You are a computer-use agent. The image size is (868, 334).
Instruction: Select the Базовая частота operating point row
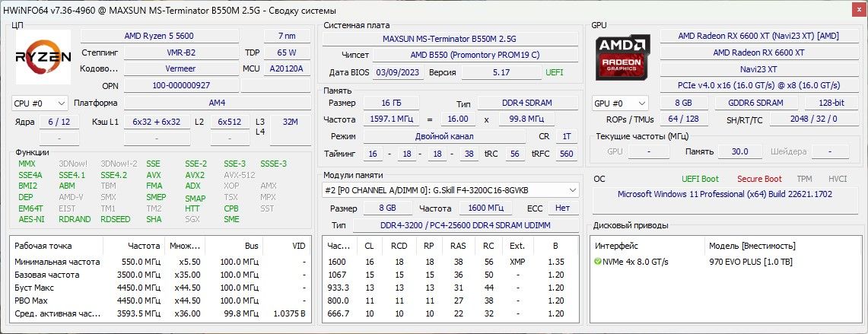pyautogui.click(x=160, y=275)
